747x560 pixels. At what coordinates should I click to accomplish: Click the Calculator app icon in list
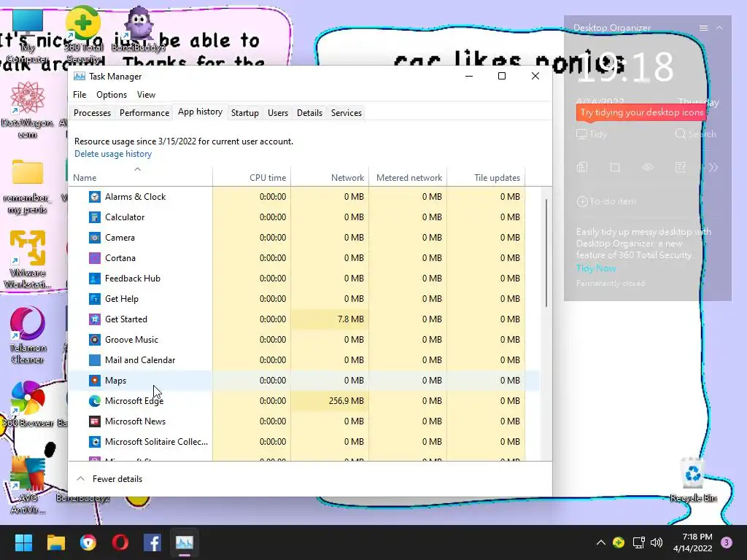click(95, 217)
